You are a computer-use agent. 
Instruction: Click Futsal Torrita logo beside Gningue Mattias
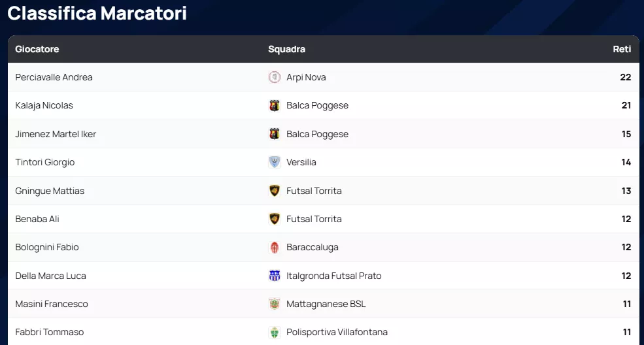pos(275,191)
